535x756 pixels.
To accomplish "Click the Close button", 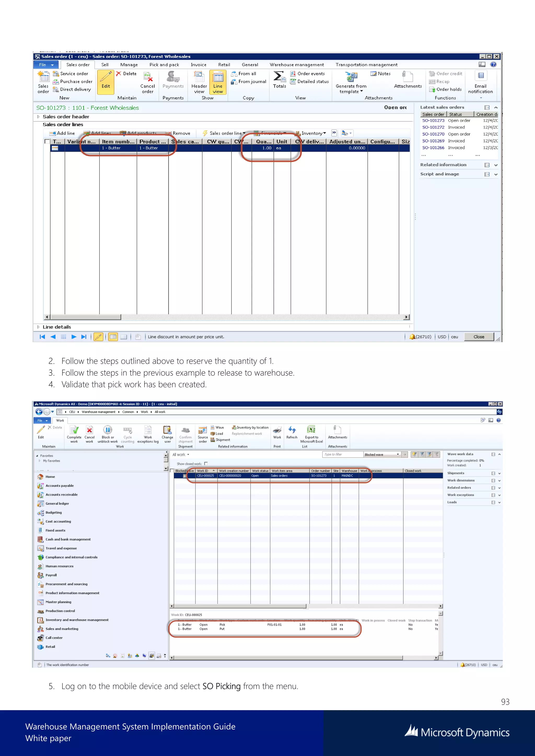I will [x=479, y=336].
